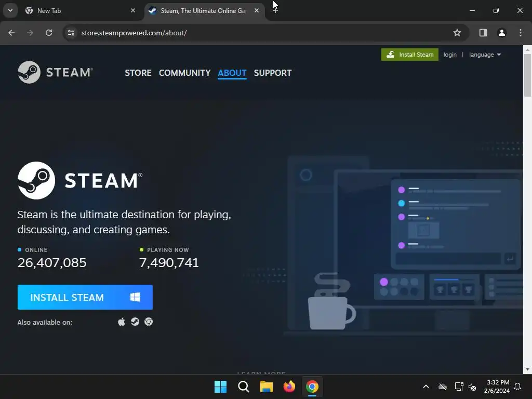Expand the language dropdown
The height and width of the screenshot is (399, 532).
coord(485,55)
